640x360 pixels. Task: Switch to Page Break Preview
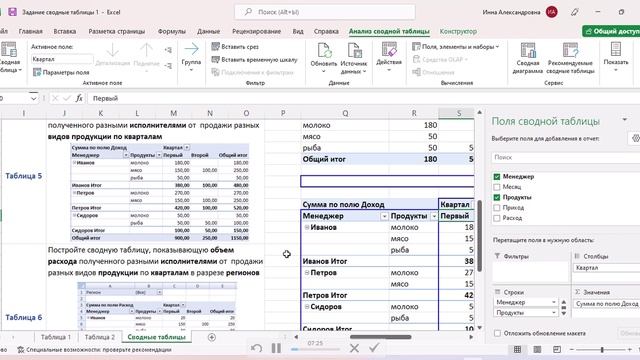(x=557, y=349)
